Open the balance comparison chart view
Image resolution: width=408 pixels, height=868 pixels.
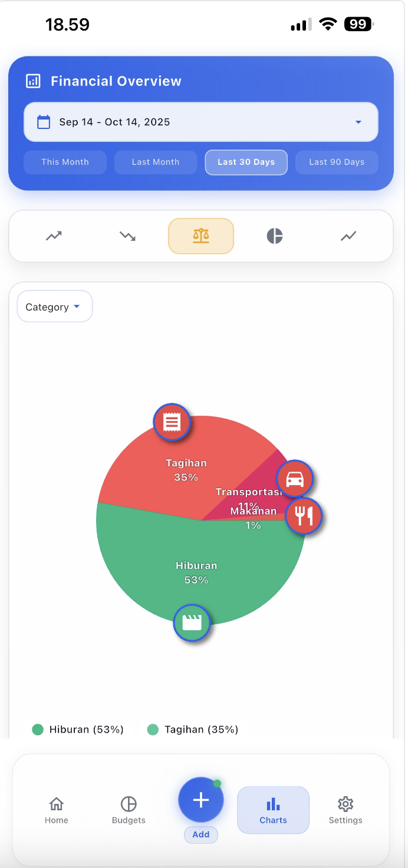[201, 236]
